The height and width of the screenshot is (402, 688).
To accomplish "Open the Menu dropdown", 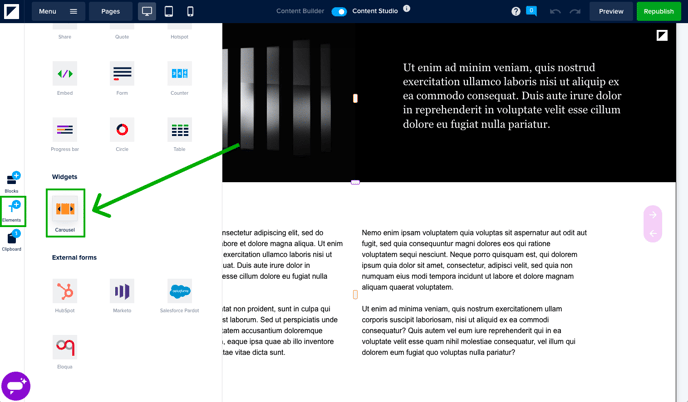I will click(57, 11).
